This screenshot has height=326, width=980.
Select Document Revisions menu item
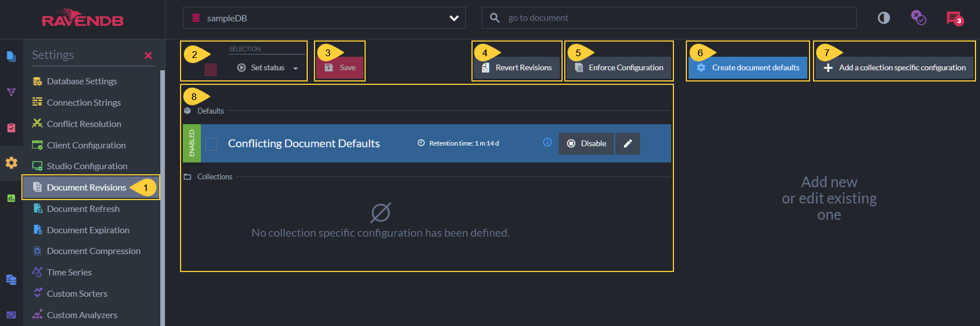(91, 187)
